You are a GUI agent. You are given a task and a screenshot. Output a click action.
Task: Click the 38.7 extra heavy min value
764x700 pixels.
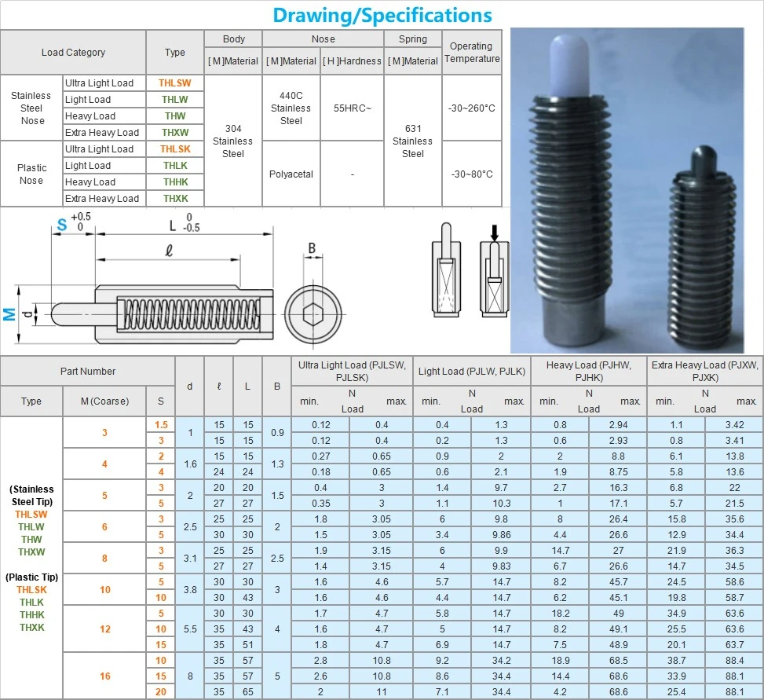point(676,661)
